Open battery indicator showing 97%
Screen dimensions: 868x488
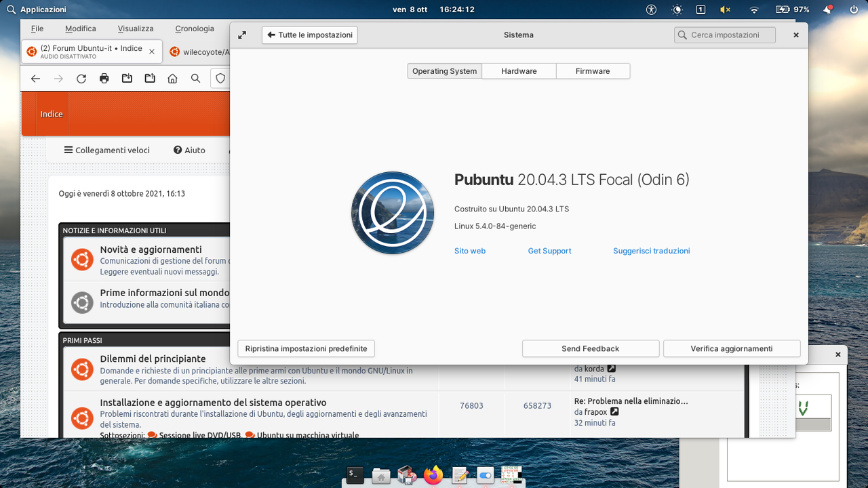click(793, 9)
